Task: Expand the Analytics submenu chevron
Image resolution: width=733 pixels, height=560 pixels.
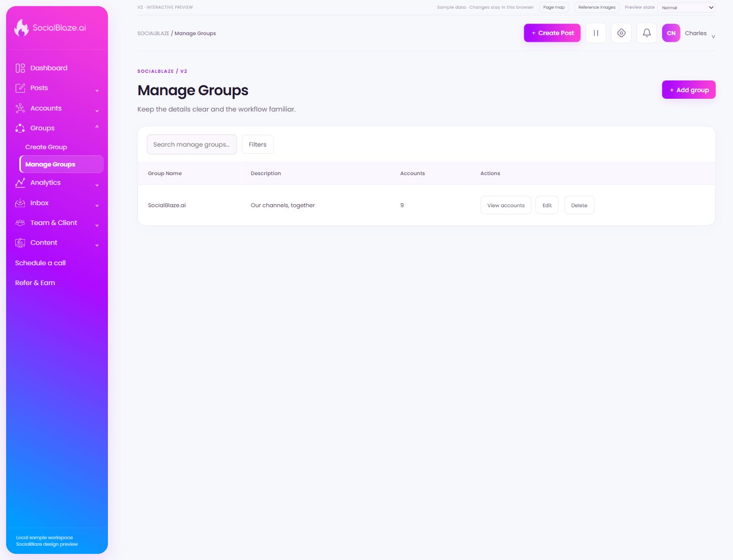Action: click(97, 185)
